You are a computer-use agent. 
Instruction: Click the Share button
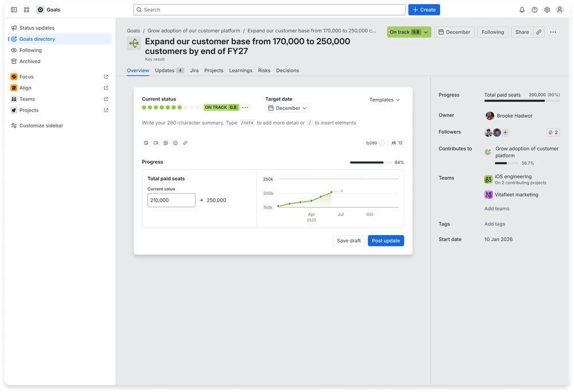click(522, 32)
